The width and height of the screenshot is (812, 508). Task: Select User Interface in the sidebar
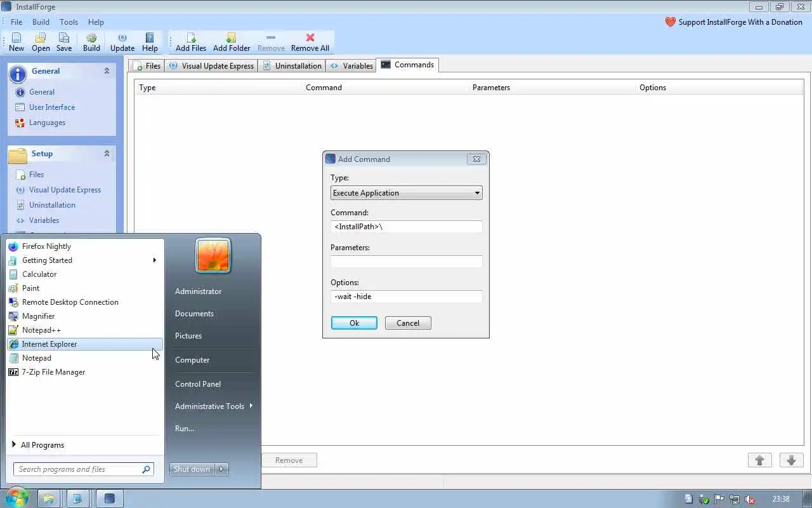(52, 107)
